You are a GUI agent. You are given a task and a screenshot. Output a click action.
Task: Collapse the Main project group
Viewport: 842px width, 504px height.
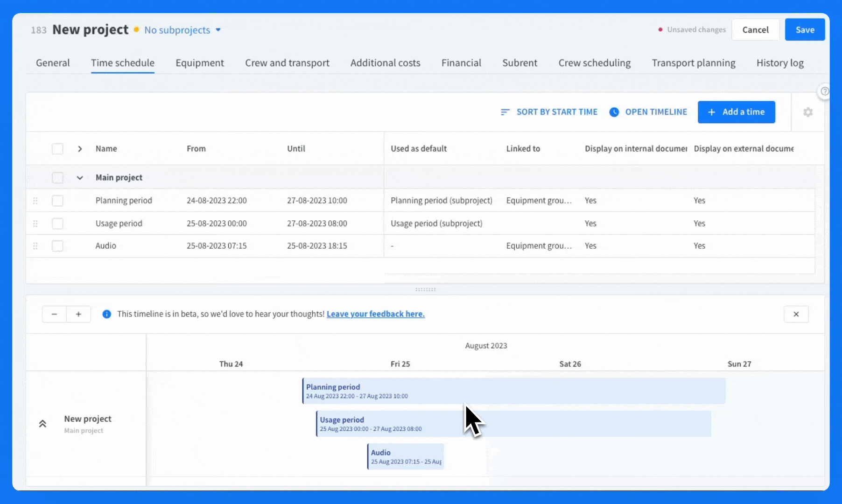tap(80, 178)
